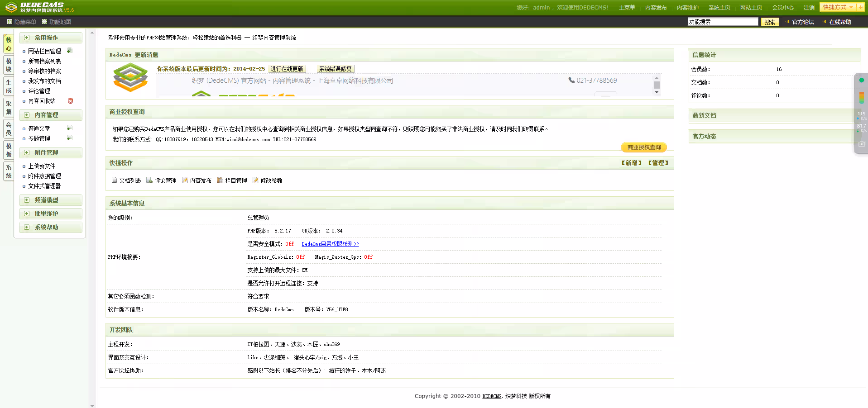Click the 栏目管理 clipboard icon in 快捷操作

(x=220, y=180)
